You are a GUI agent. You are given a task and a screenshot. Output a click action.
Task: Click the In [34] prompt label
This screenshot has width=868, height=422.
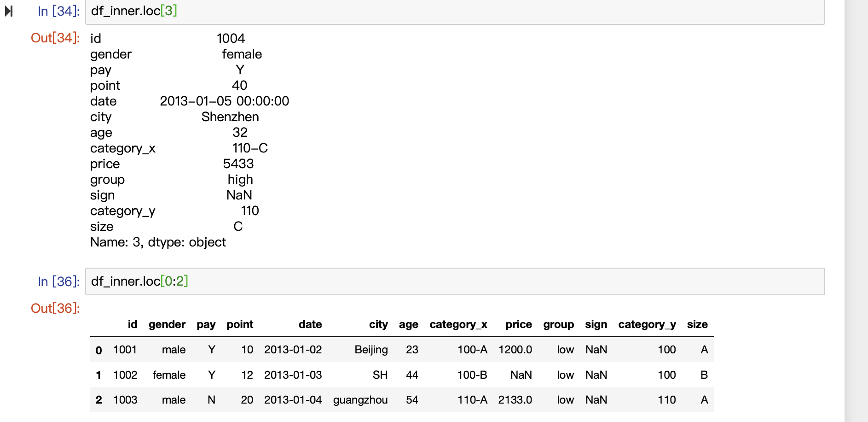[x=58, y=11]
